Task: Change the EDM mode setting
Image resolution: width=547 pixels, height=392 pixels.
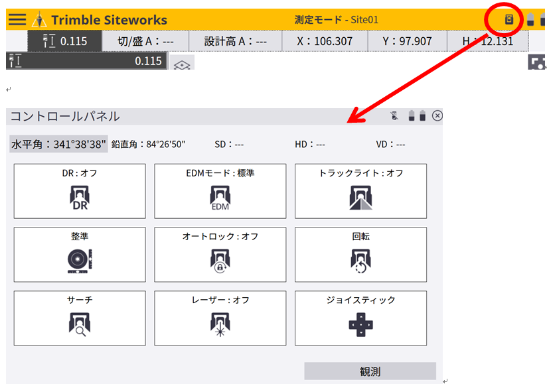Action: pyautogui.click(x=220, y=191)
